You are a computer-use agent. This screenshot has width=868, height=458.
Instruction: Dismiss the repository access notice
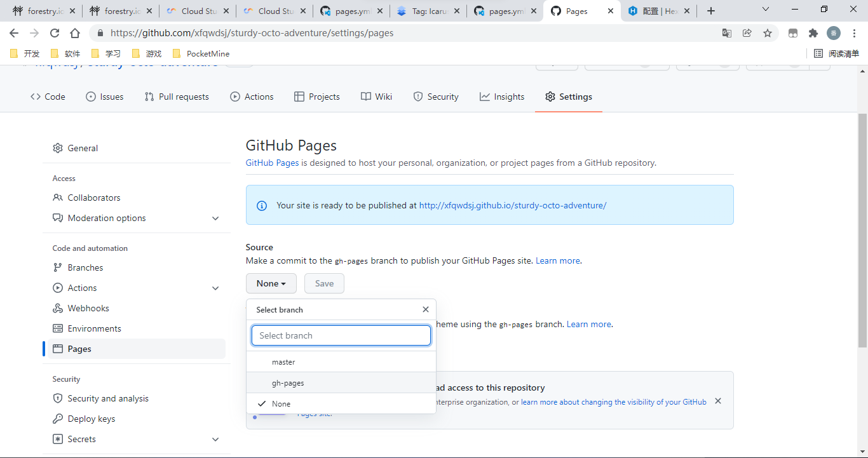[718, 401]
